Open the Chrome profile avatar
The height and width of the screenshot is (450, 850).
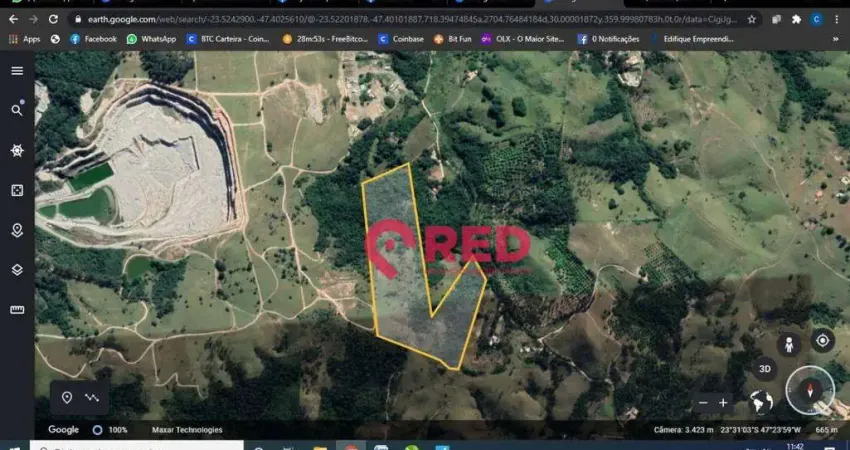point(816,20)
